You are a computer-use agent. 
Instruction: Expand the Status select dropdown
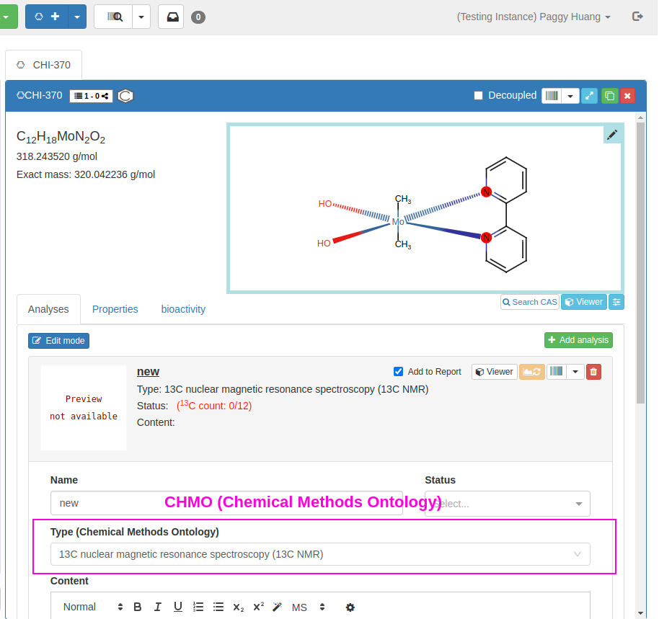click(507, 504)
